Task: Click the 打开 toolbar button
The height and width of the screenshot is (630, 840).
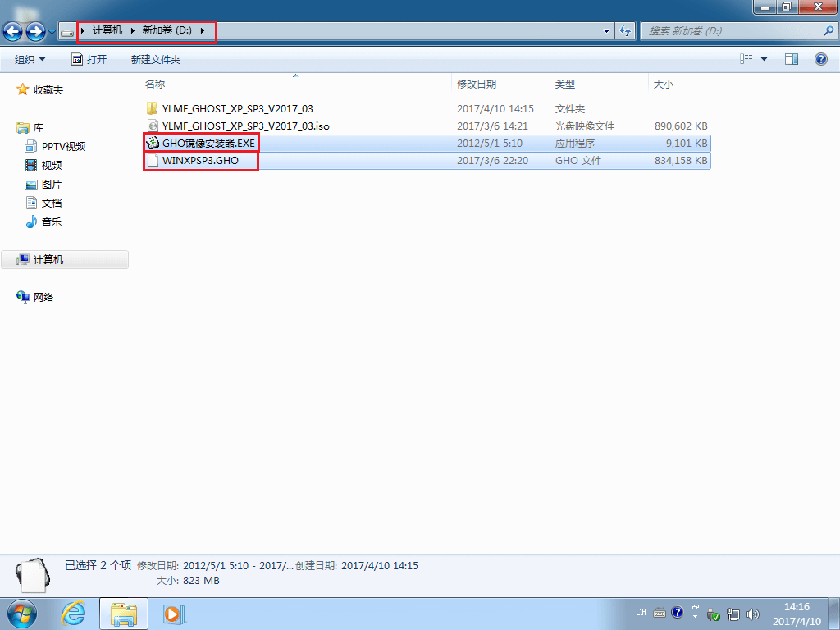Action: point(89,59)
